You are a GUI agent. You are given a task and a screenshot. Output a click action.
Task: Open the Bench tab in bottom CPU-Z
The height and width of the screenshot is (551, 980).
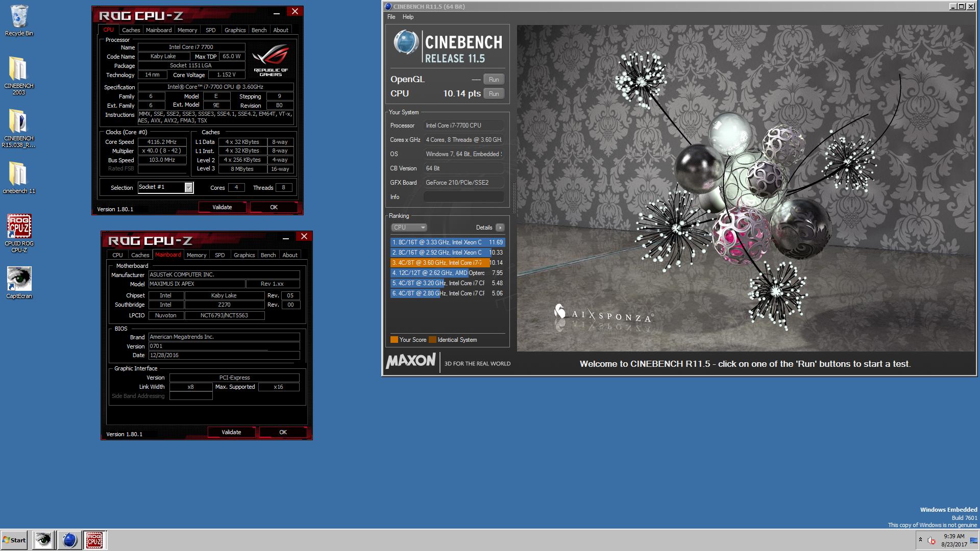click(268, 255)
